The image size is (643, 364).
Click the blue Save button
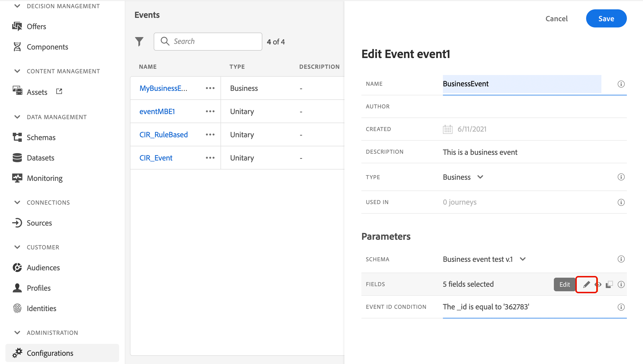click(x=606, y=19)
